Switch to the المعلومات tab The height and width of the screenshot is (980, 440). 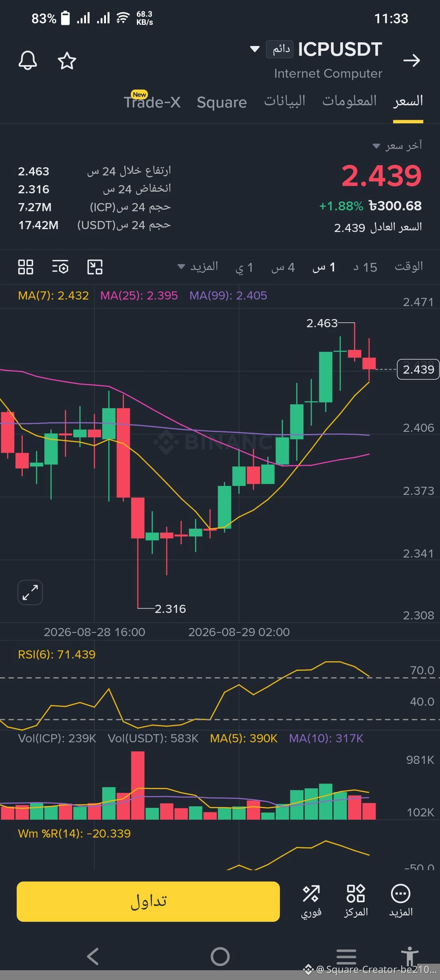349,101
